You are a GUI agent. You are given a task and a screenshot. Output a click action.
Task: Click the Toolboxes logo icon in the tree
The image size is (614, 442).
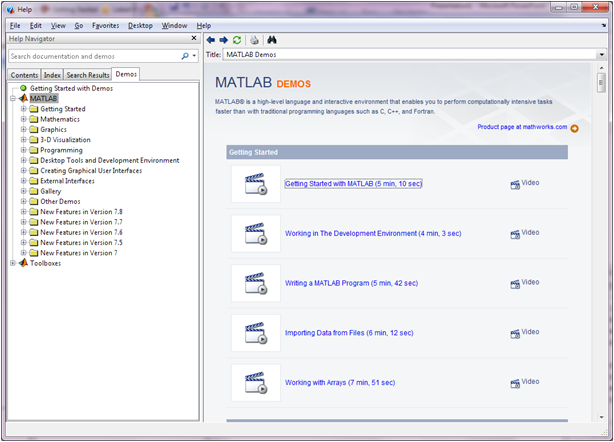click(23, 263)
